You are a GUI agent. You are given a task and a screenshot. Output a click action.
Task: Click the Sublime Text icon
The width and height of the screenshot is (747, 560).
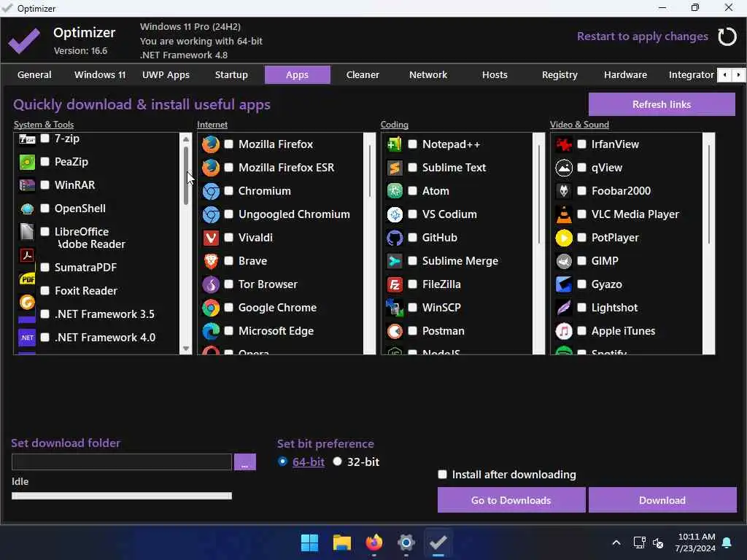(x=395, y=168)
